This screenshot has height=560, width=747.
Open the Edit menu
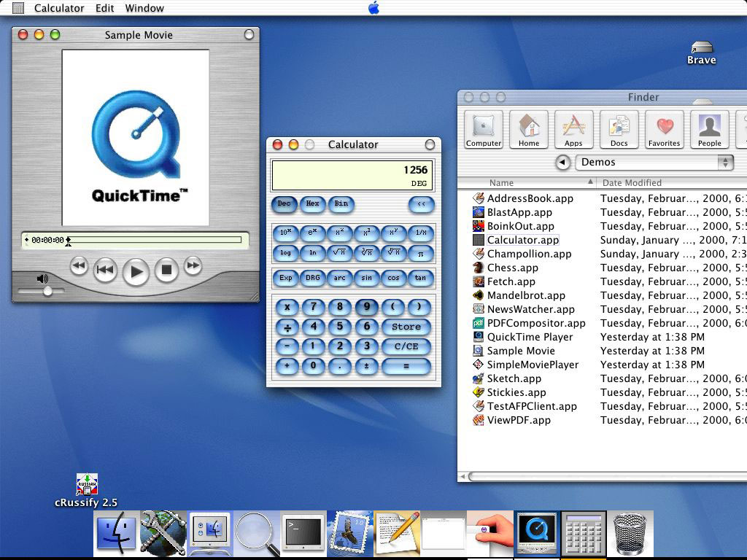click(105, 8)
